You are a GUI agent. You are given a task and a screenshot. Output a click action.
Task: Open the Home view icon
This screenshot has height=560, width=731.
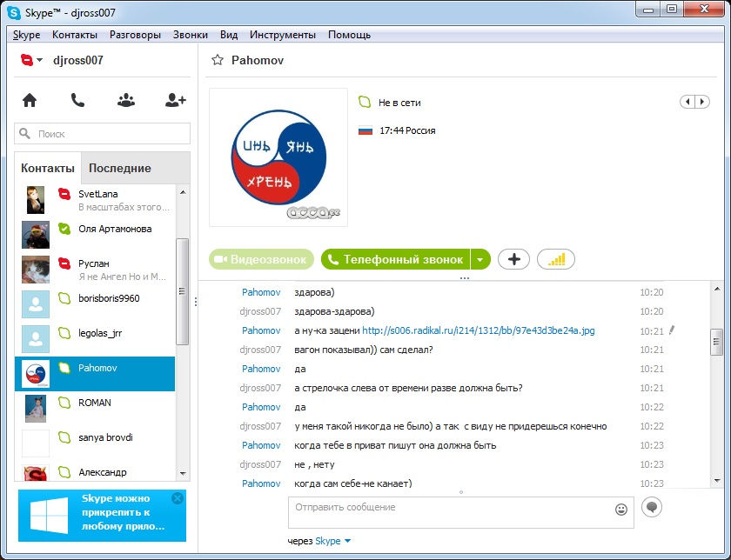click(x=30, y=100)
